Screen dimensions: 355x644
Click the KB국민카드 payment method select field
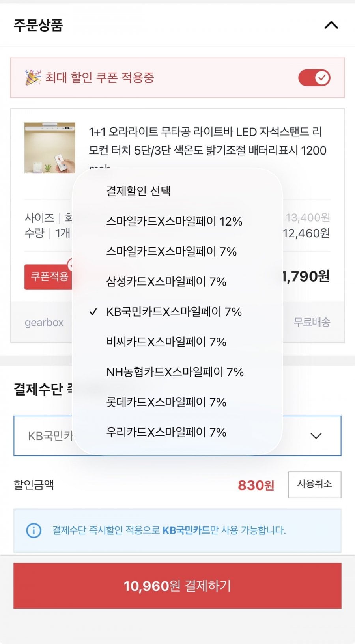coord(177,436)
